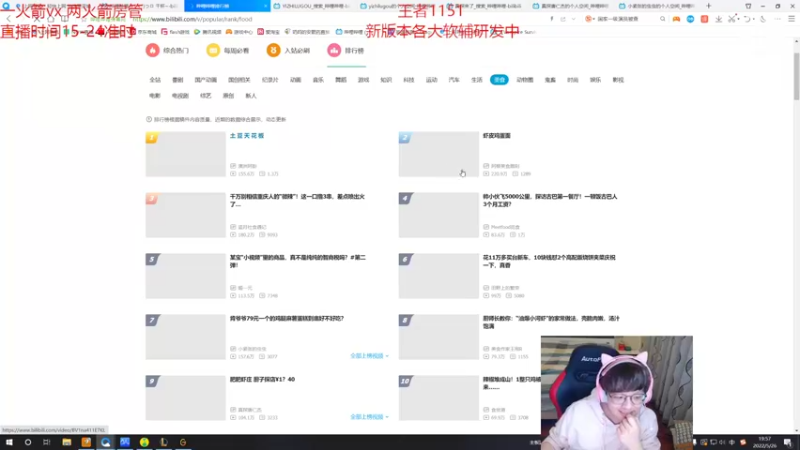This screenshot has height=450, width=800.
Task: Click the rank 3 badge
Action: pos(152,198)
